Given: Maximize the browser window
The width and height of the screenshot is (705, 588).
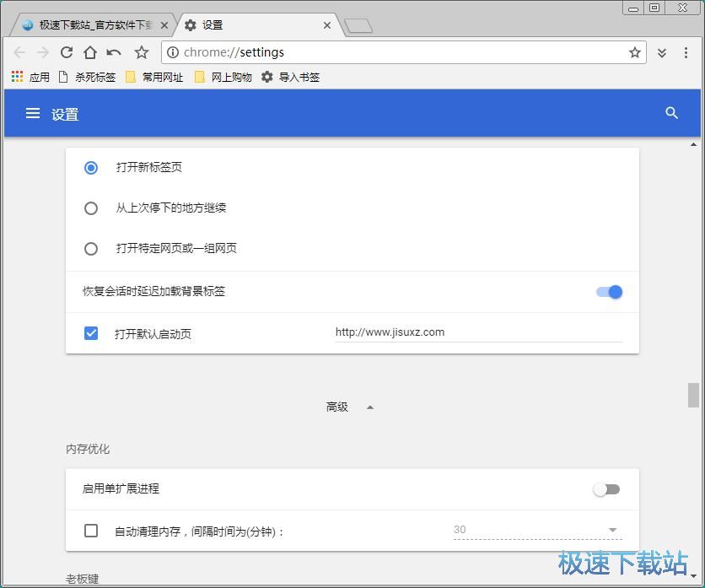Looking at the screenshot, I should click(x=654, y=8).
